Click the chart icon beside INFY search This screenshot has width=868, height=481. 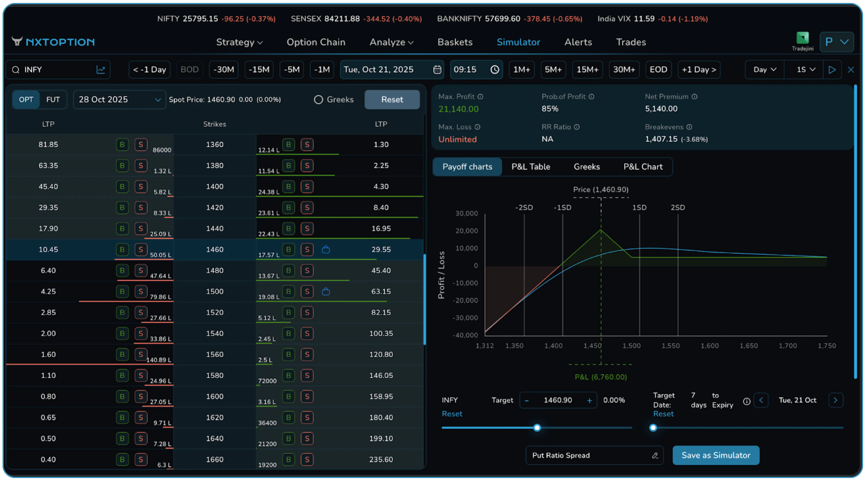click(x=101, y=69)
